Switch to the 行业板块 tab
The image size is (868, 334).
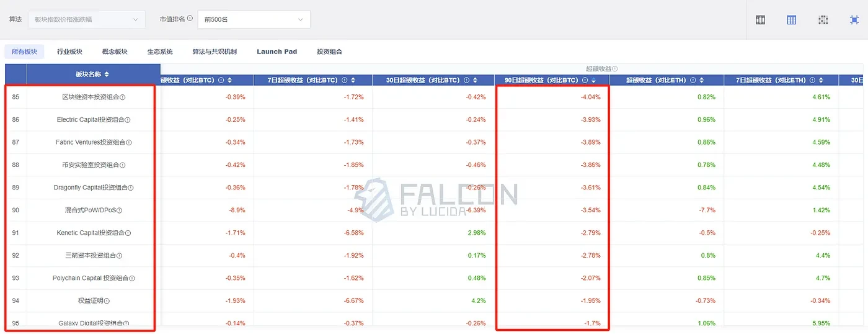click(69, 52)
